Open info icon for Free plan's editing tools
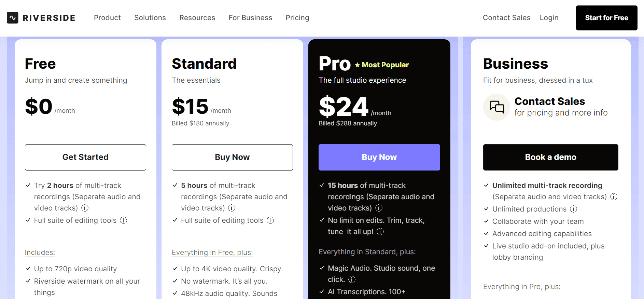 click(x=124, y=220)
